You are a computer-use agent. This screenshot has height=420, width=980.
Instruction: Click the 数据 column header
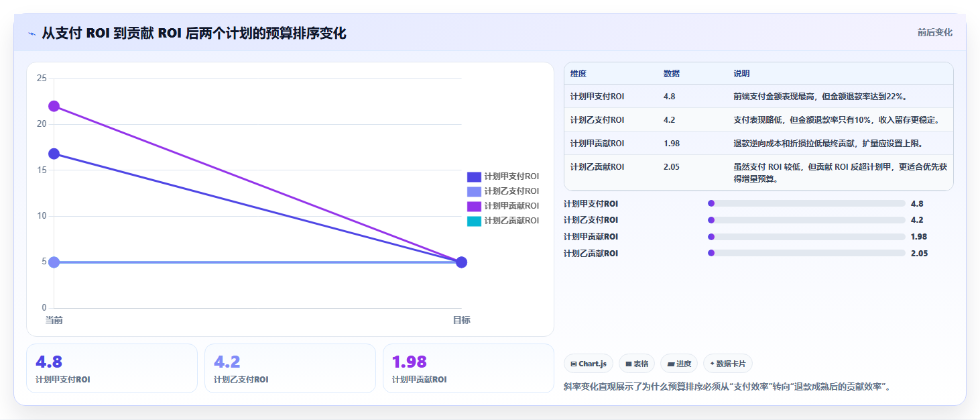[672, 74]
